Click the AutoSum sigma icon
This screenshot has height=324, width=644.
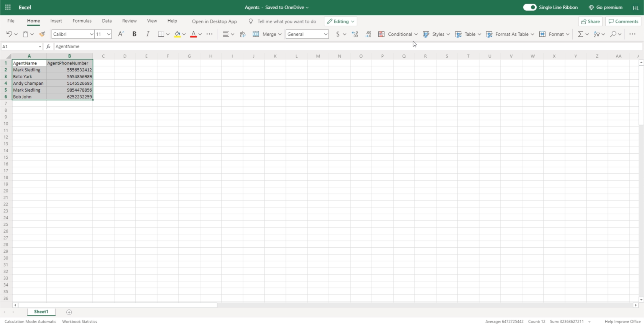point(580,34)
